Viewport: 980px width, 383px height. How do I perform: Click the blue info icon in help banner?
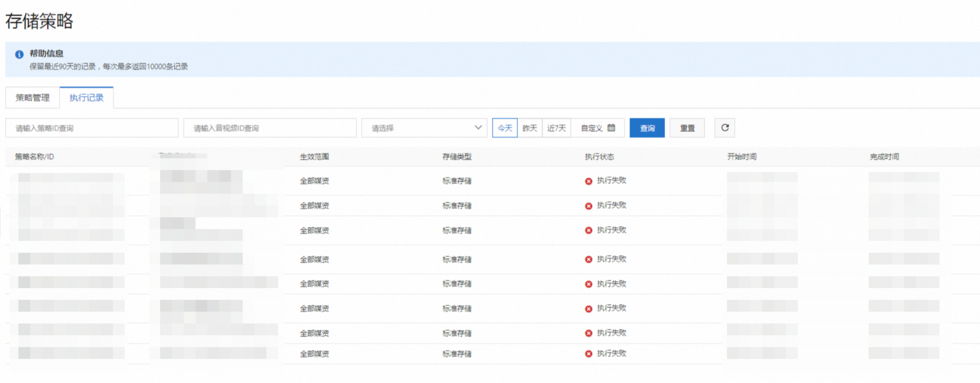(x=19, y=54)
